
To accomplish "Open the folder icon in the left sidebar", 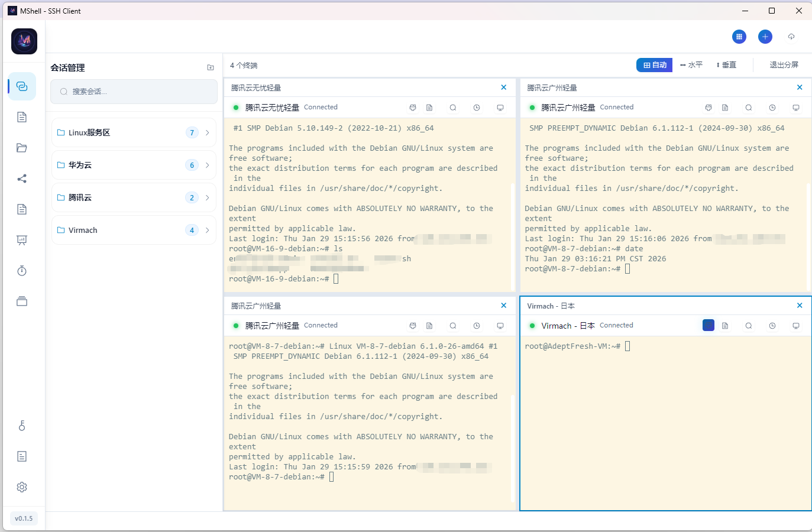I will [x=22, y=148].
